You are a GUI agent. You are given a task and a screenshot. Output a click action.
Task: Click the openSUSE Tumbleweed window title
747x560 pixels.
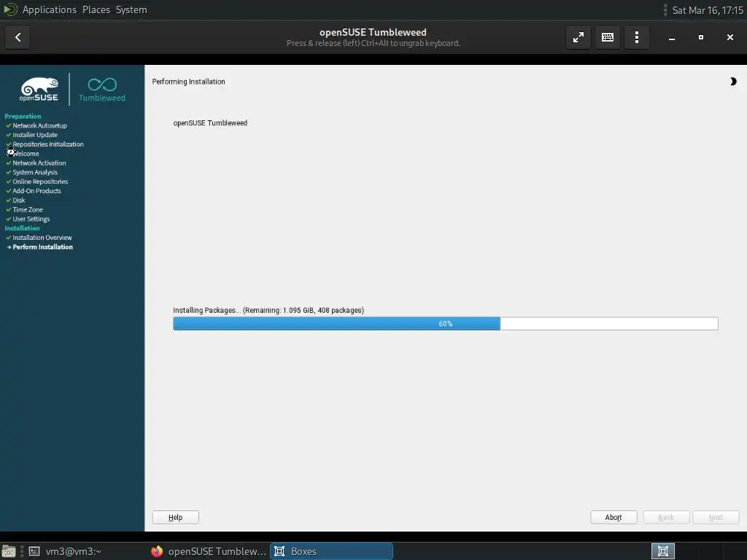pyautogui.click(x=373, y=32)
